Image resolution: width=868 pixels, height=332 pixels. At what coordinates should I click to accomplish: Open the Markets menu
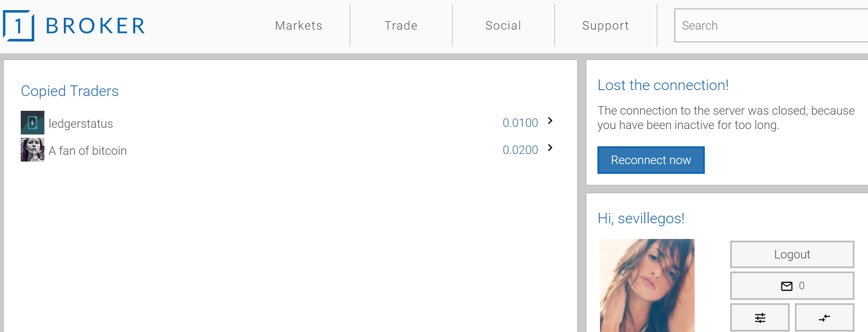click(298, 26)
